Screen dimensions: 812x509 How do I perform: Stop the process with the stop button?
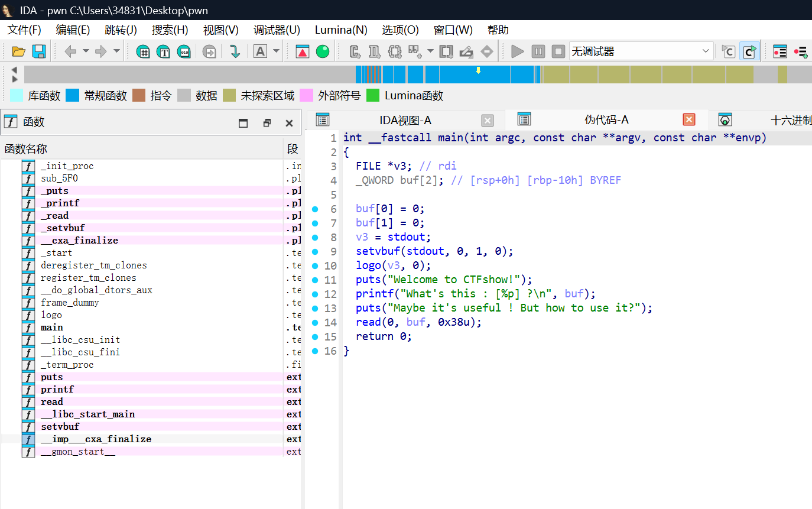click(x=558, y=51)
